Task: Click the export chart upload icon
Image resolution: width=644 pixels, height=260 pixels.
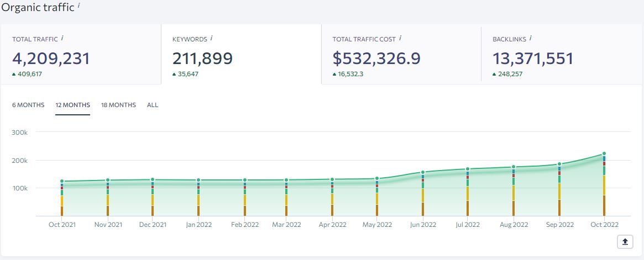Action: 625,242
